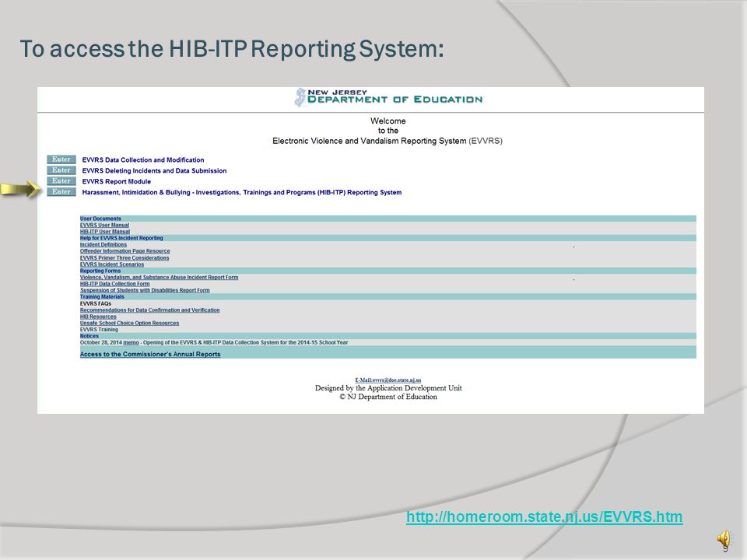The image size is (747, 560).
Task: Click EVVRS Report Module text
Action: [116, 181]
